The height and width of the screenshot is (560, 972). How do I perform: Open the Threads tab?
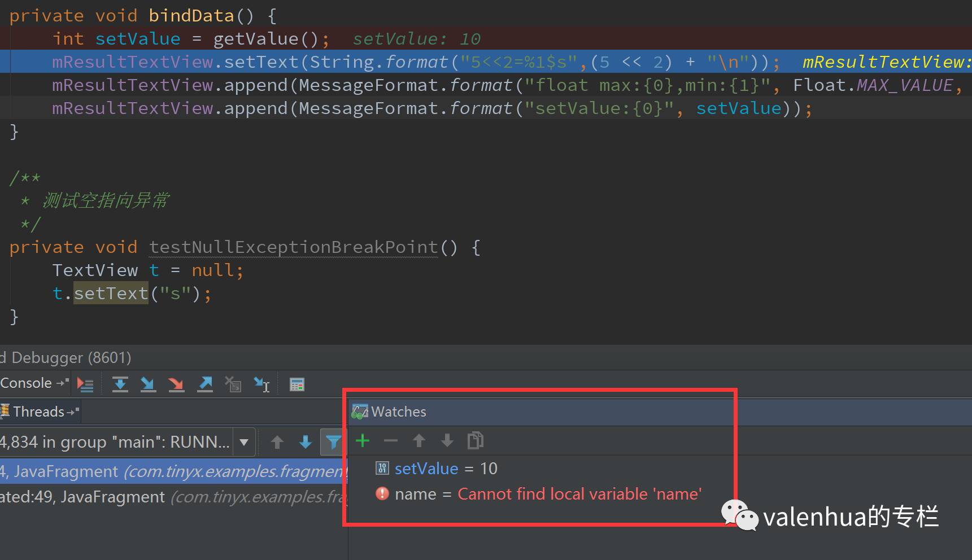pyautogui.click(x=38, y=412)
